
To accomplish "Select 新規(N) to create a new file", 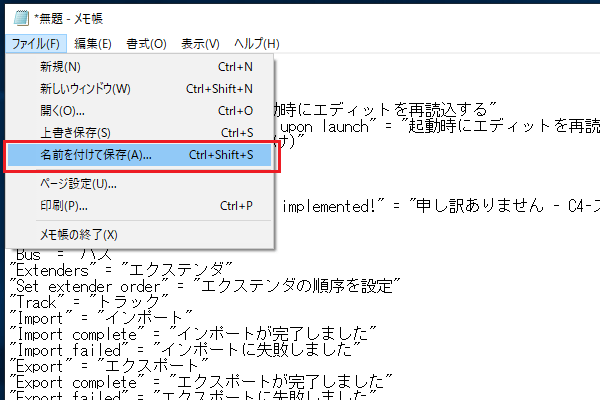I will 60,67.
